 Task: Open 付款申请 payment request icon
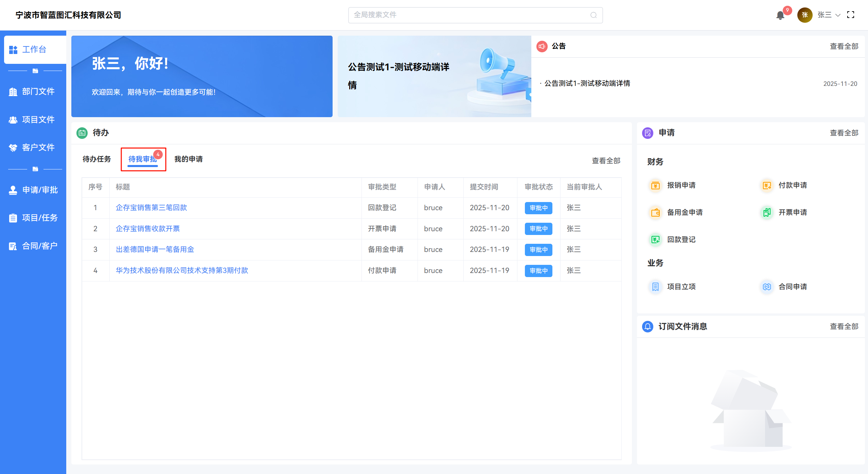(x=767, y=185)
